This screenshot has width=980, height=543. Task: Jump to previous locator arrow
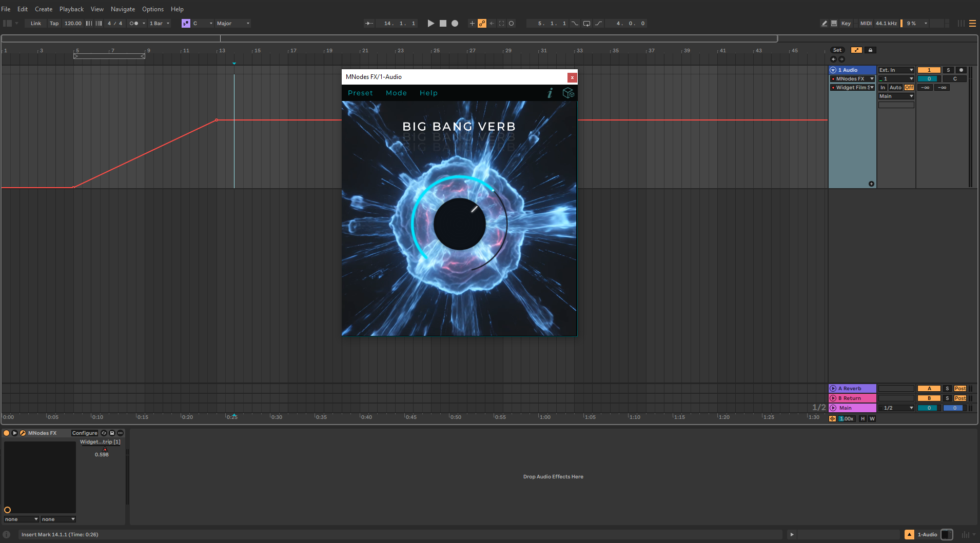point(833,59)
